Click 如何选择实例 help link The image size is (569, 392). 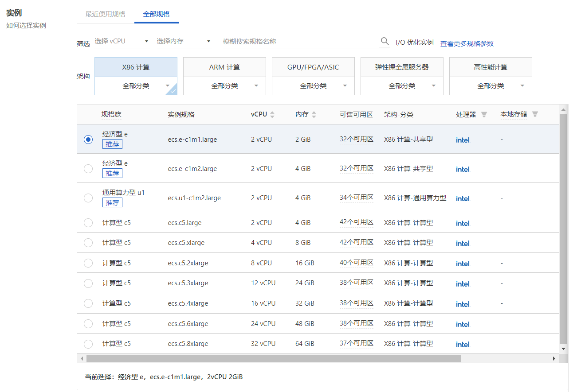coord(26,25)
